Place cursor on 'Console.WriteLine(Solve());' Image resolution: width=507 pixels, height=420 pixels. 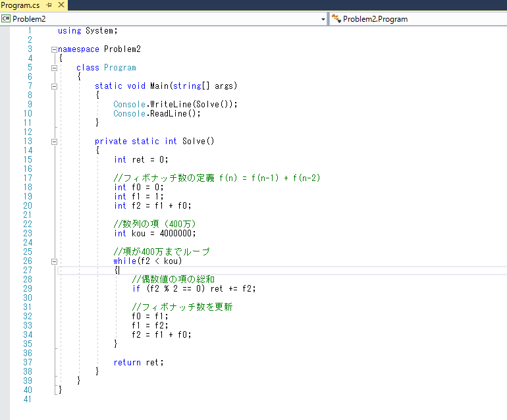(175, 105)
